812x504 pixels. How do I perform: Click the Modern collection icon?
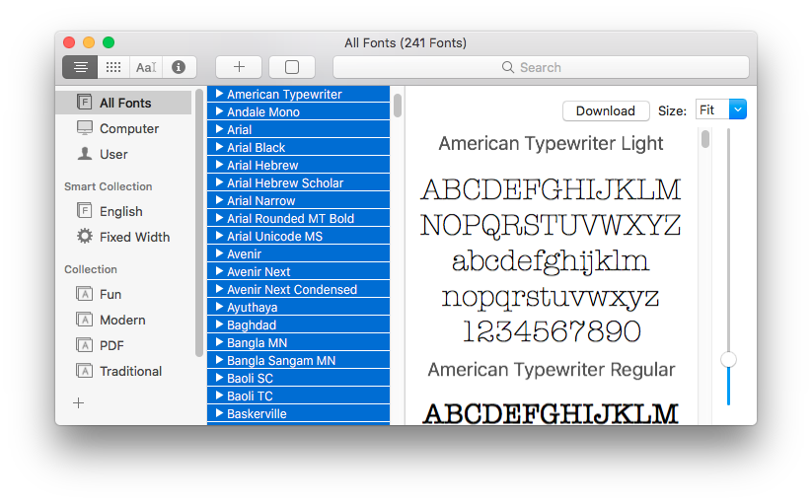tap(85, 320)
